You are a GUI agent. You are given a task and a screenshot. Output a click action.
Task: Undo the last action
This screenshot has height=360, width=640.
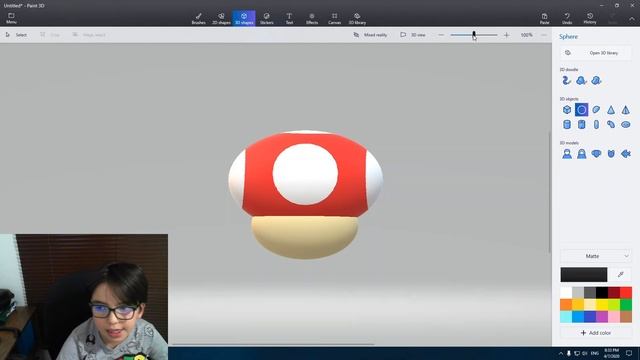[567, 18]
